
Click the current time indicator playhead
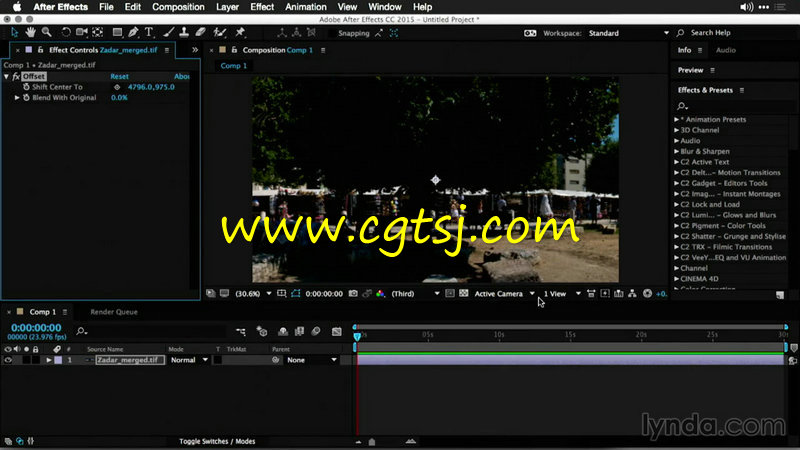tap(357, 336)
